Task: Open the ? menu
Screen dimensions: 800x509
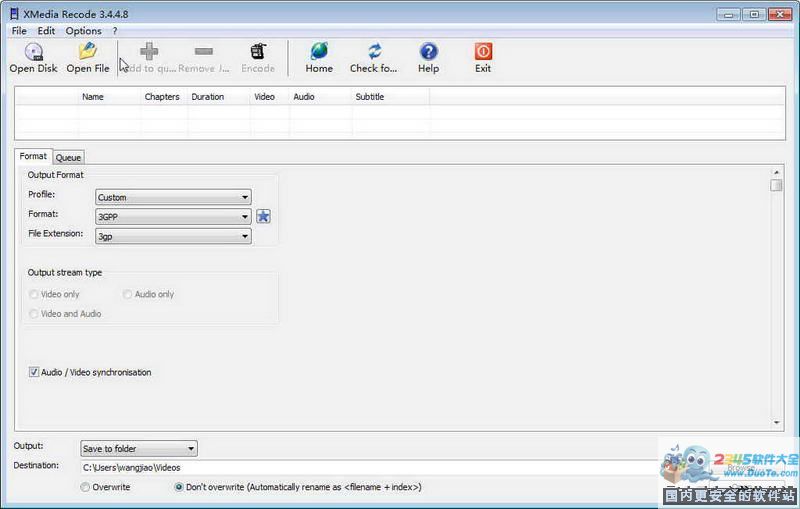Action: (115, 31)
